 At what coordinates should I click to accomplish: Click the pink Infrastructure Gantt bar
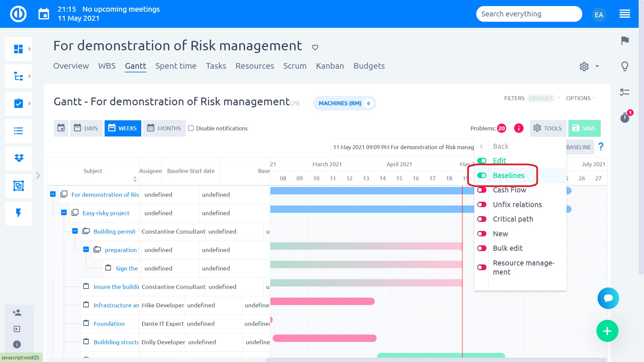pyautogui.click(x=322, y=301)
